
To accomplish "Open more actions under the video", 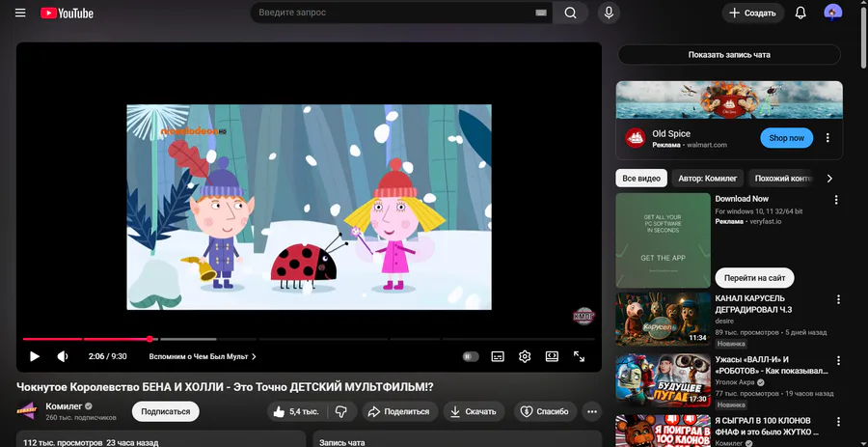I will [592, 411].
